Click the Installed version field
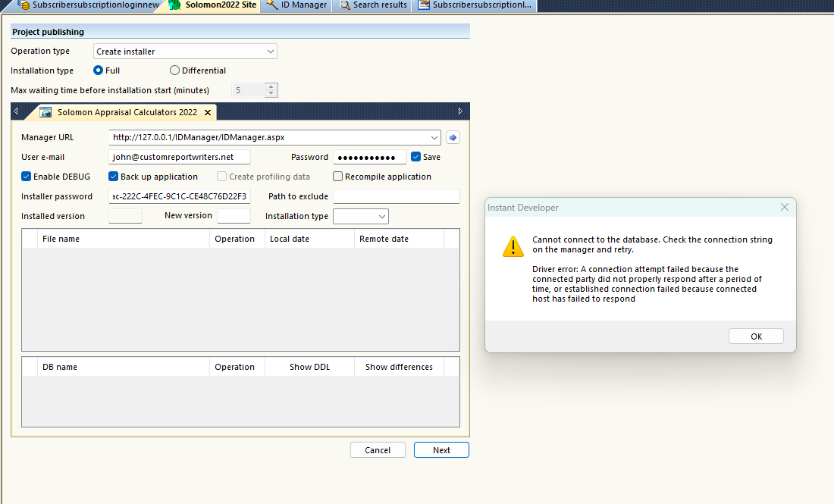 coord(126,216)
